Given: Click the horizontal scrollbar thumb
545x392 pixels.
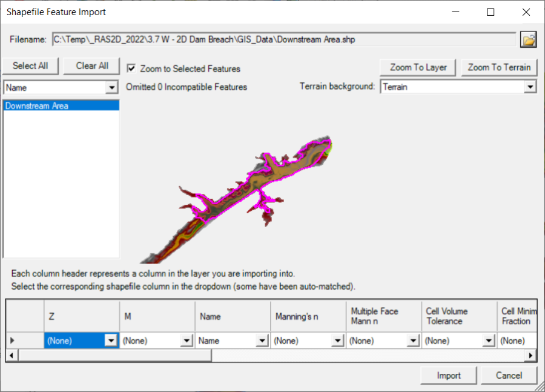Looking at the screenshot, I should (114, 356).
